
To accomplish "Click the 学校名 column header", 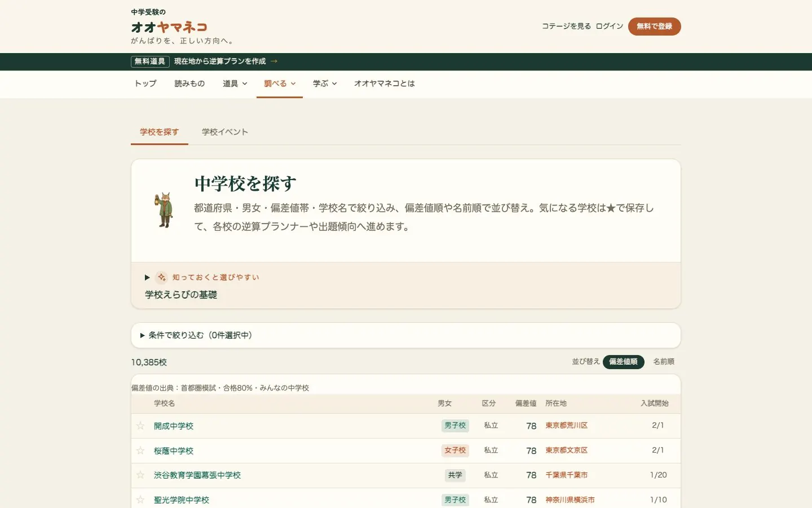I will click(x=165, y=404).
